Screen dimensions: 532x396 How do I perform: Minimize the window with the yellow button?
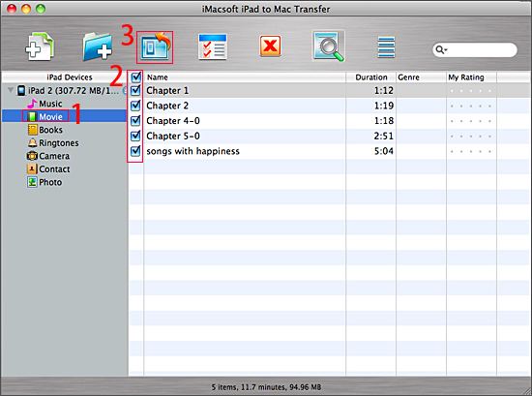26,9
